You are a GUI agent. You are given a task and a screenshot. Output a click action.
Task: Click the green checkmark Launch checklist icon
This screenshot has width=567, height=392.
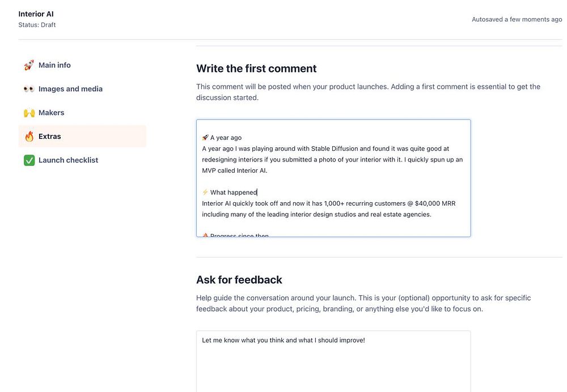click(x=29, y=160)
